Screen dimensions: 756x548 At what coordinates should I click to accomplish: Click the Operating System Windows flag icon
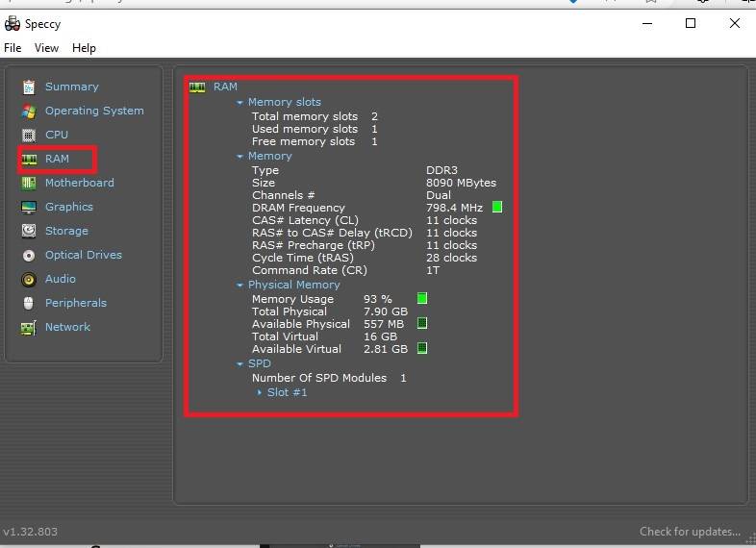point(29,111)
